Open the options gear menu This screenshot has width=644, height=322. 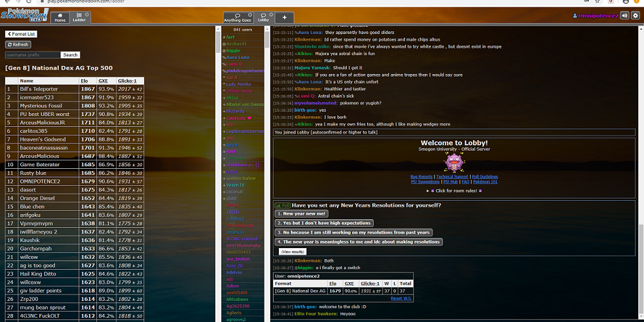coord(635,16)
